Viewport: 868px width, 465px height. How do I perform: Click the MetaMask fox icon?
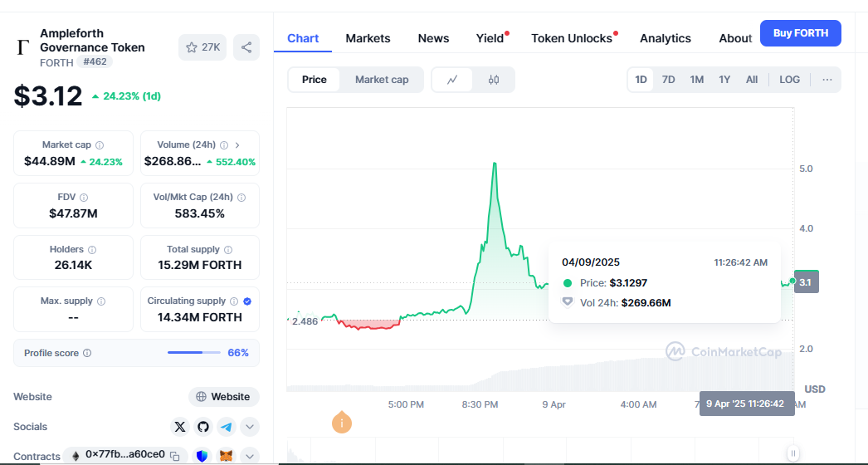pos(227,456)
